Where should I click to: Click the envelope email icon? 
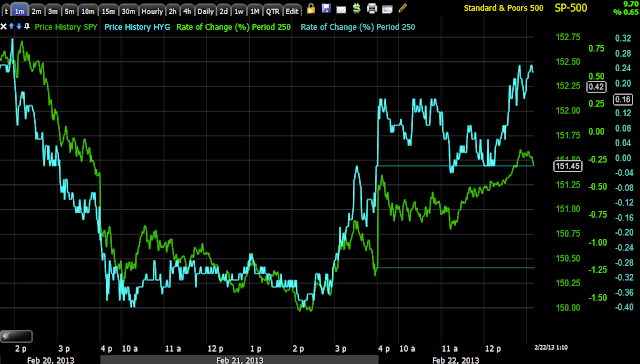[341, 9]
